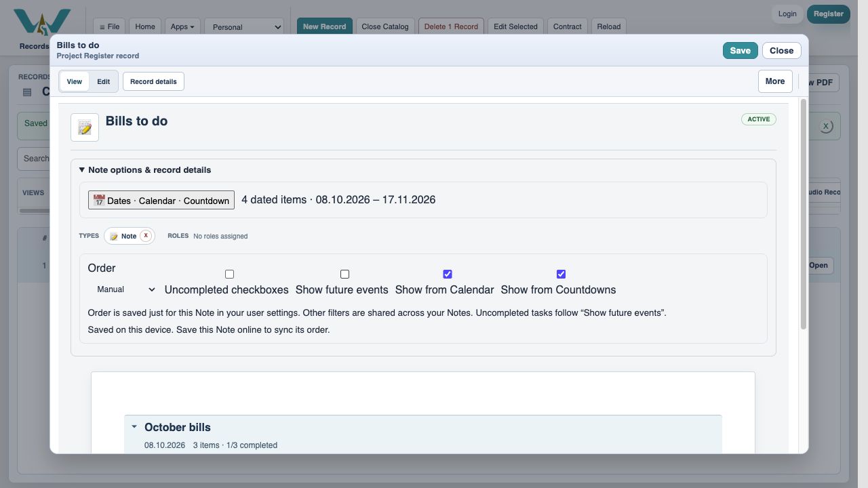Click the Note type icon in chip
This screenshot has width=868, height=488.
point(114,236)
